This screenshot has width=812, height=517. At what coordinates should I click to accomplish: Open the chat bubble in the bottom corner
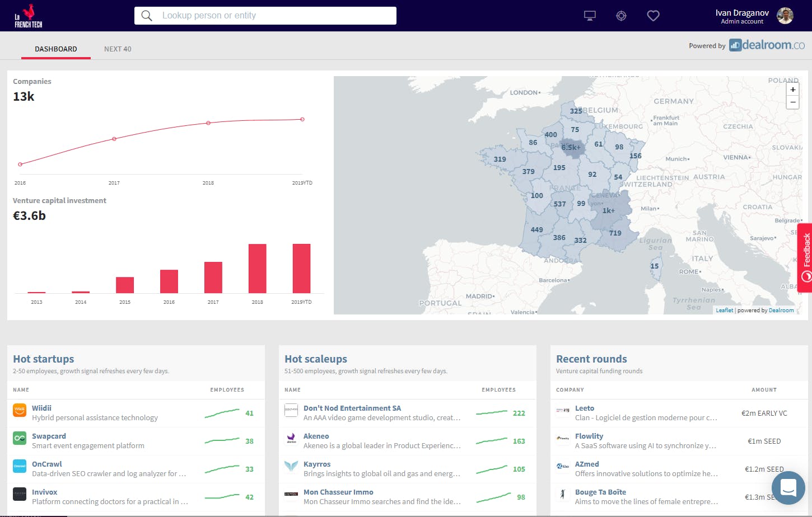point(788,488)
